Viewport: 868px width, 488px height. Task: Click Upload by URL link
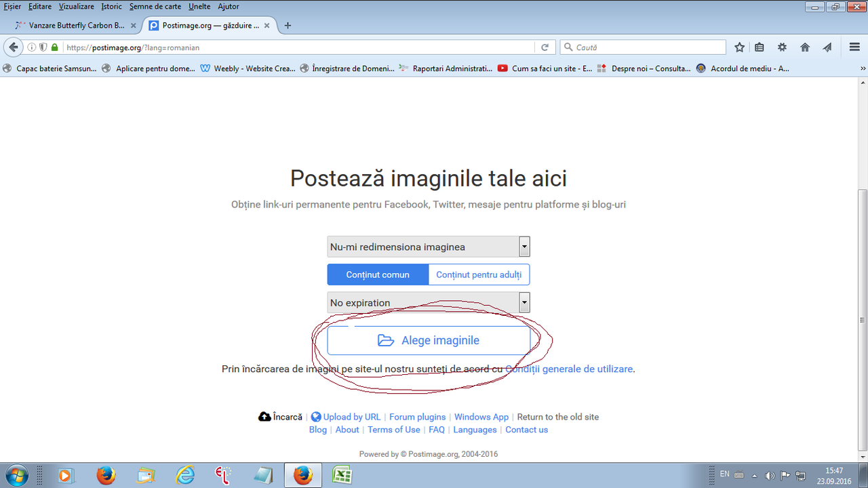pos(352,417)
